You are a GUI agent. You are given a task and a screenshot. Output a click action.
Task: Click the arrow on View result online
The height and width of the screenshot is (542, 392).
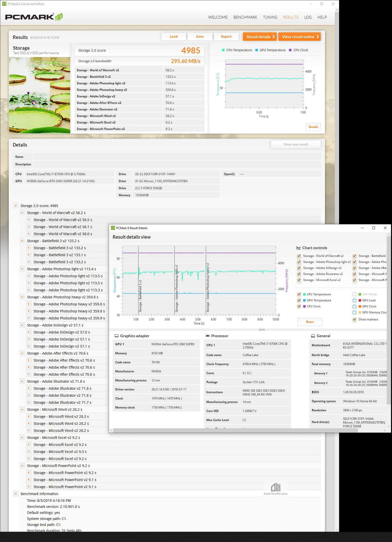pos(317,37)
